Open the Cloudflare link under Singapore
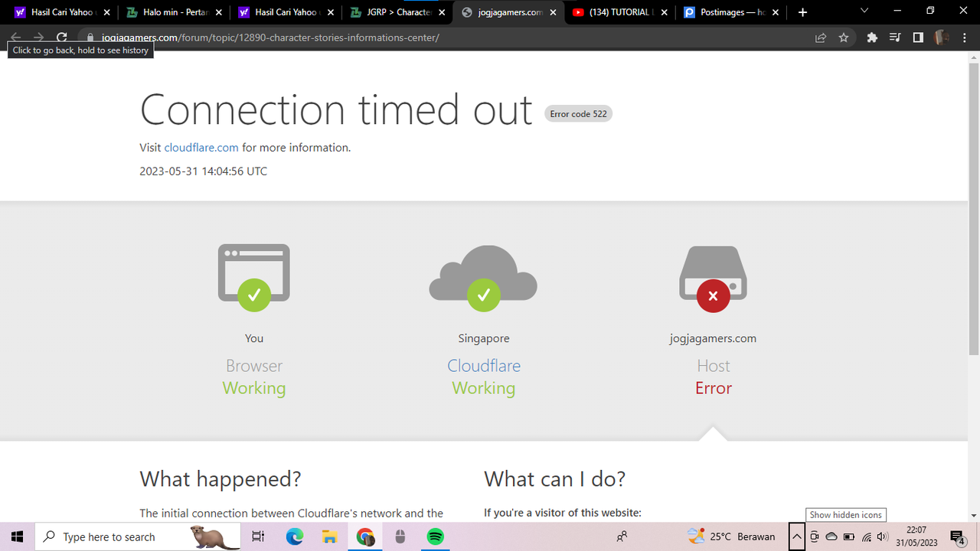 pyautogui.click(x=484, y=366)
